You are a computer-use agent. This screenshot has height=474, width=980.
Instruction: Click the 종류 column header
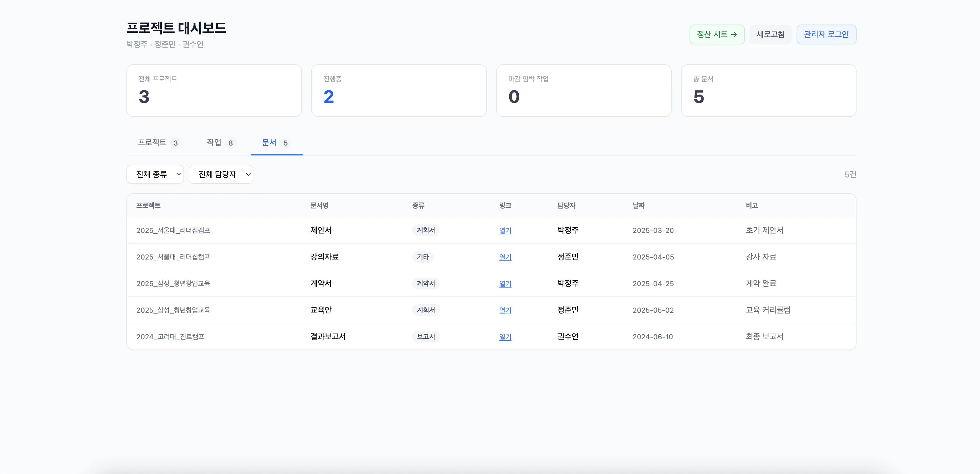click(x=419, y=206)
